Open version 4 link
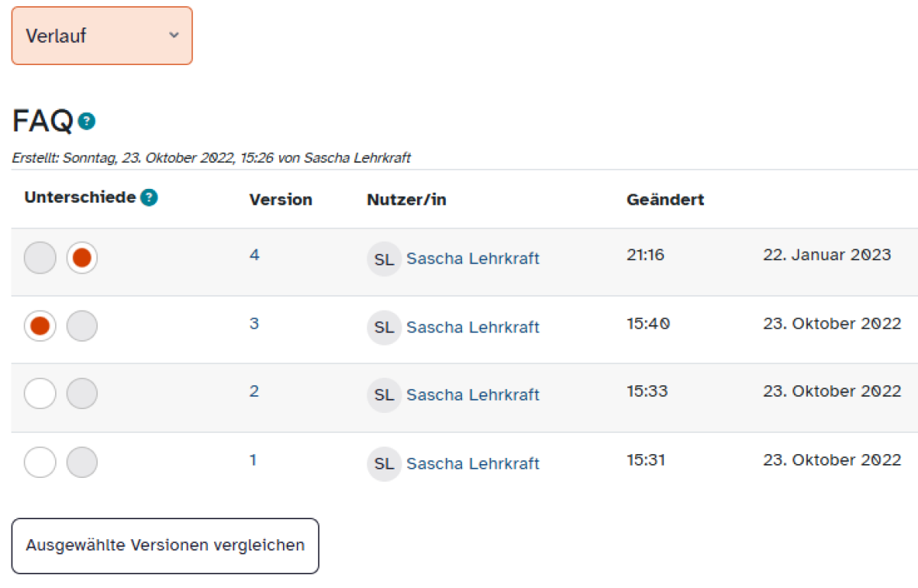Image resolution: width=918 pixels, height=588 pixels. [255, 255]
